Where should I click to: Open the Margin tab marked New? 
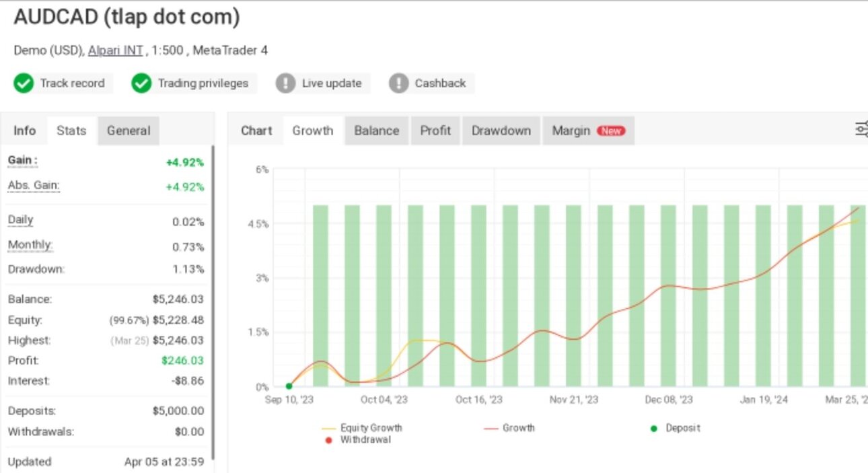tap(588, 131)
